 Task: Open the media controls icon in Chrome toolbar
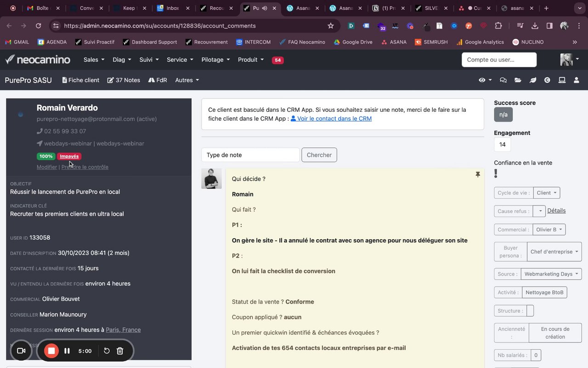coord(520,26)
